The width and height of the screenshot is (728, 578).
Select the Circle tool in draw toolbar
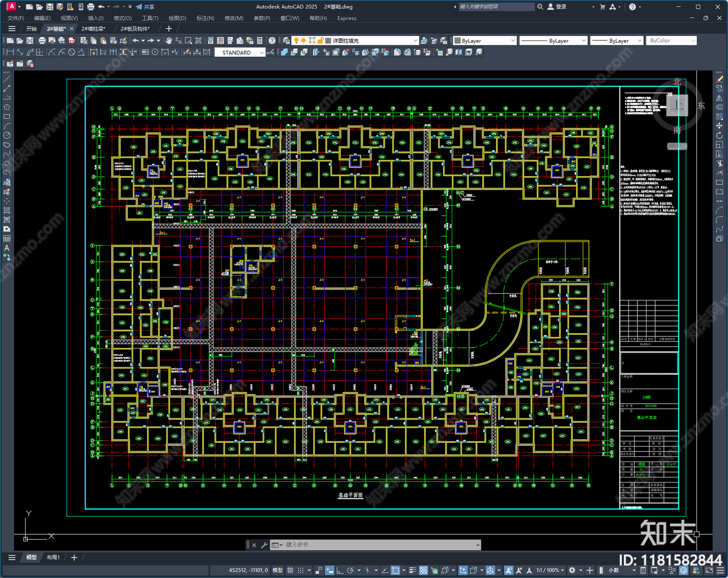7,135
